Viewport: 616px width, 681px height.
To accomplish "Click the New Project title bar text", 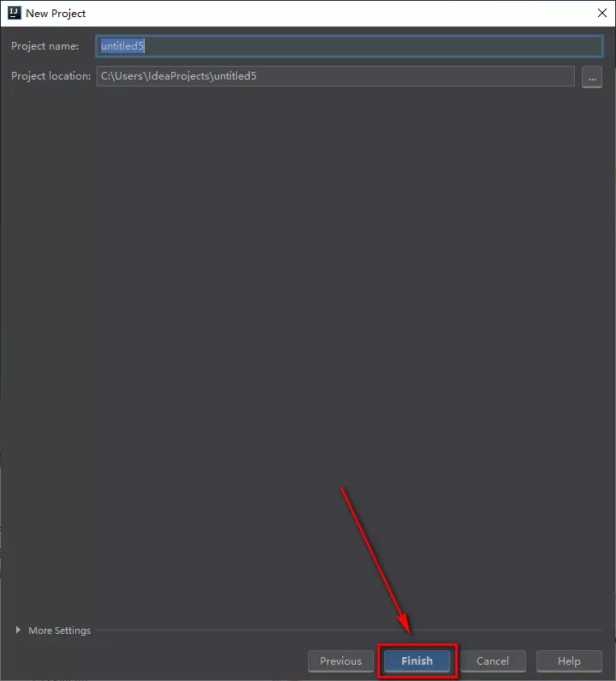I will 56,14.
